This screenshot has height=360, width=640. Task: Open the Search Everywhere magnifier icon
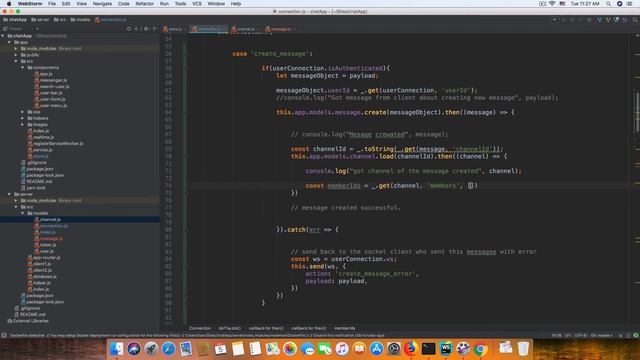pyautogui.click(x=635, y=20)
